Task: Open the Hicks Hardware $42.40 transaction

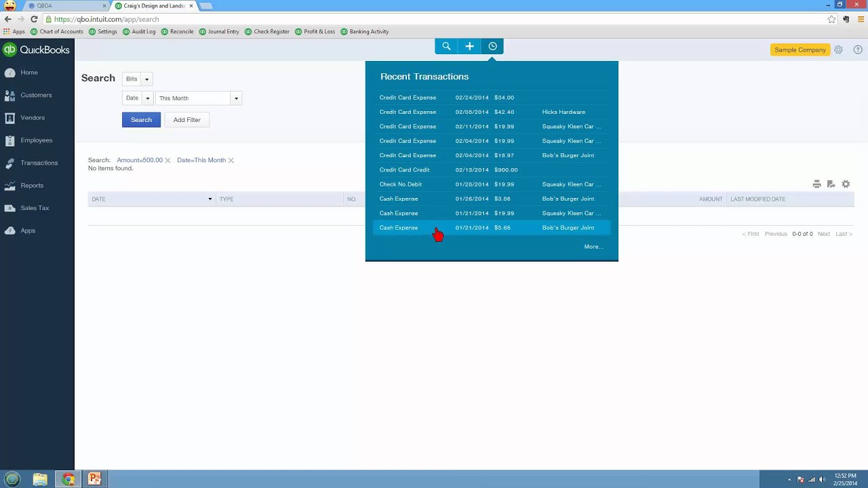Action: click(492, 112)
